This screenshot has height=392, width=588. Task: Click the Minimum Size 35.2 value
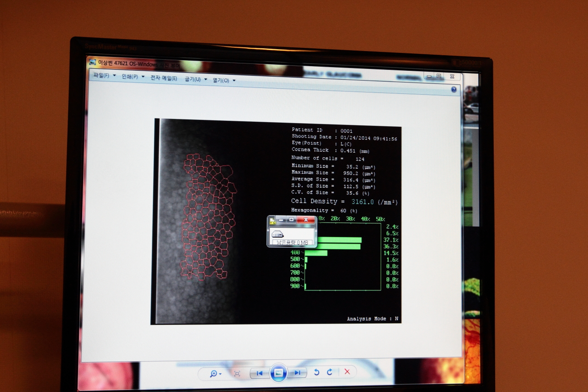click(x=352, y=167)
